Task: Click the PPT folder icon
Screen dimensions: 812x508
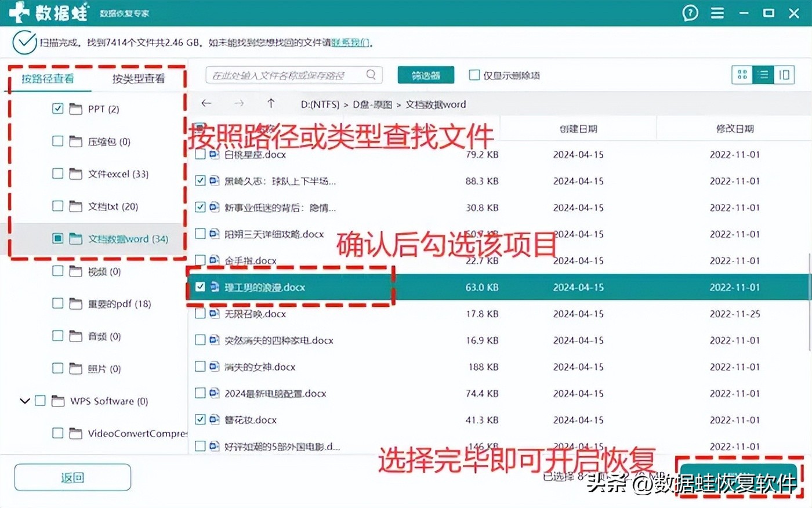Action: tap(76, 108)
